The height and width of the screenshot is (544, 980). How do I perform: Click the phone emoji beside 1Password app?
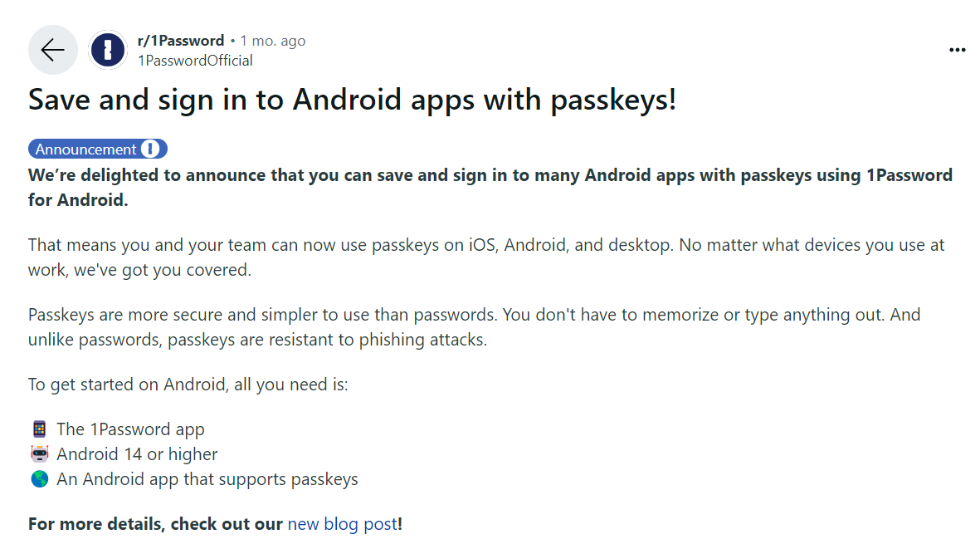point(39,429)
